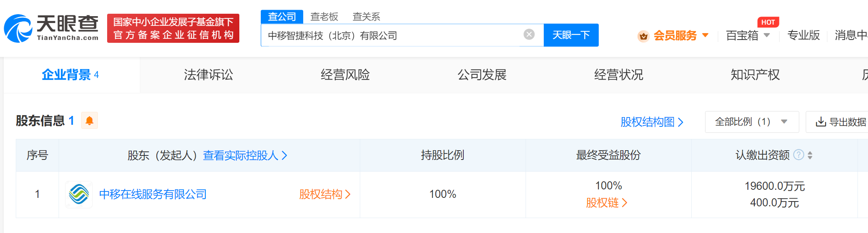
Task: Expand the 百宝箱 dropdown menu
Action: point(767,35)
